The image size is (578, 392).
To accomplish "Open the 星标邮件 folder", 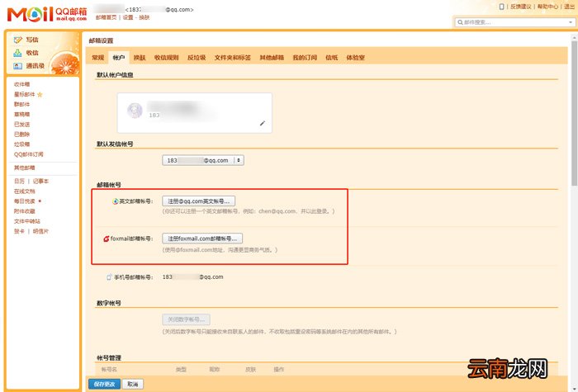I will pyautogui.click(x=24, y=95).
